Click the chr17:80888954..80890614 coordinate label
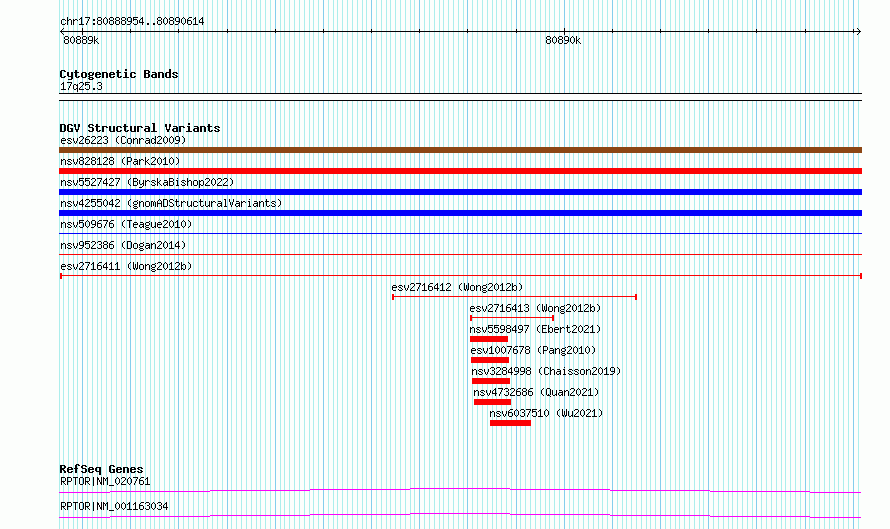890x529 pixels. (x=132, y=21)
